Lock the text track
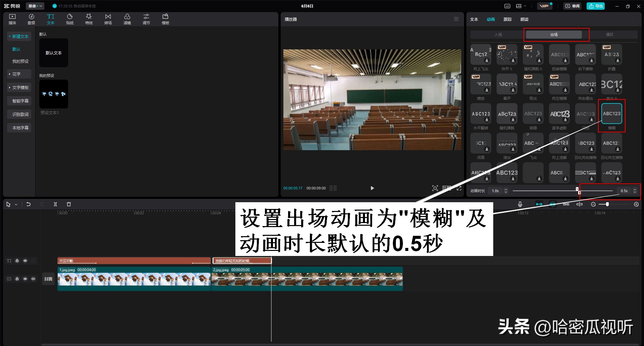The height and width of the screenshot is (346, 644). tap(17, 260)
